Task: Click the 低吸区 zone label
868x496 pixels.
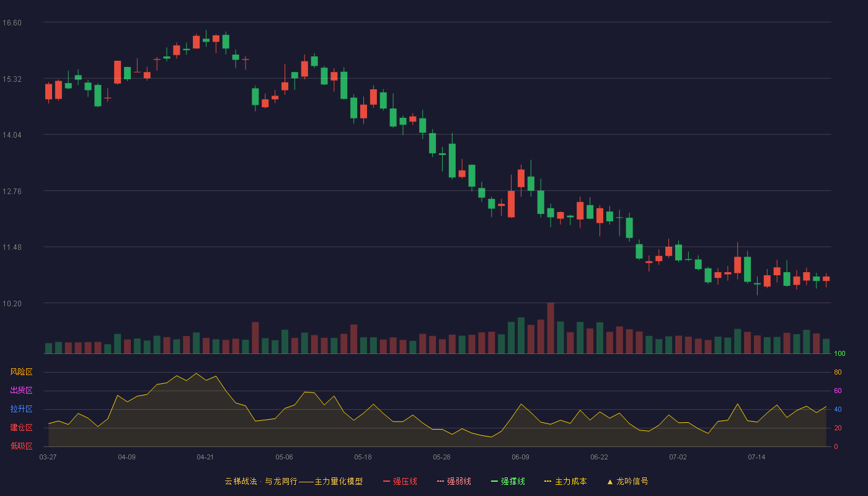Action: pos(21,446)
